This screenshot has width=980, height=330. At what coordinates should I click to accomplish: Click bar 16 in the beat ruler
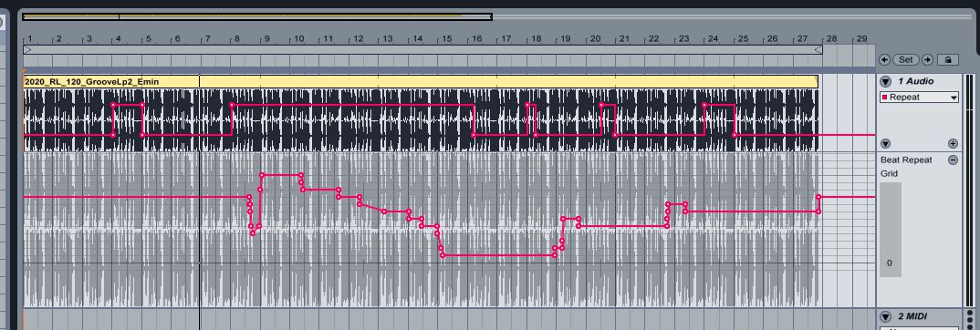pyautogui.click(x=477, y=38)
